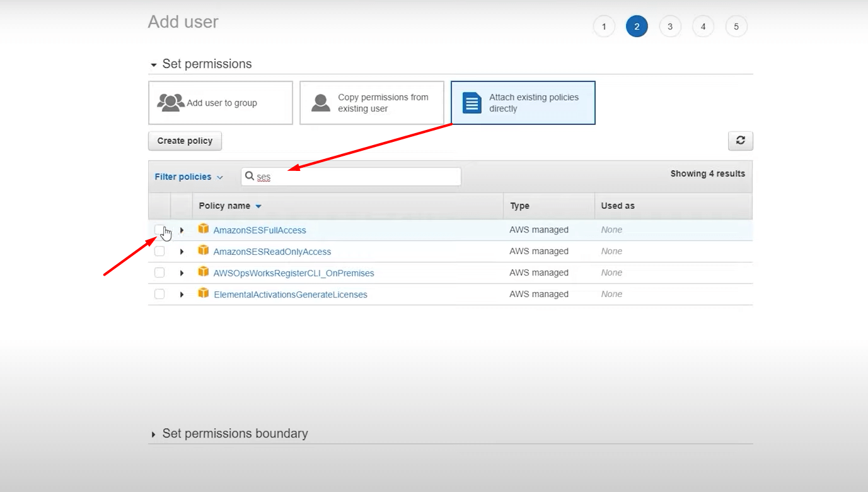Expand the AWSOpsWorksRegisterCLI_OnPremises row details
868x492 pixels.
(x=182, y=273)
